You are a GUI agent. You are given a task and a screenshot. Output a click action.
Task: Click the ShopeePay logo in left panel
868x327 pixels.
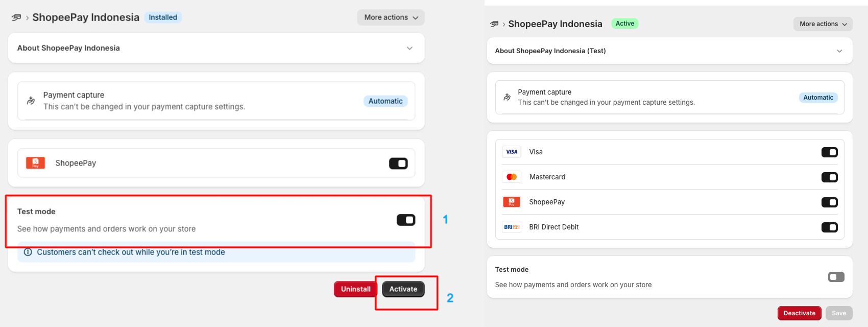(36, 163)
